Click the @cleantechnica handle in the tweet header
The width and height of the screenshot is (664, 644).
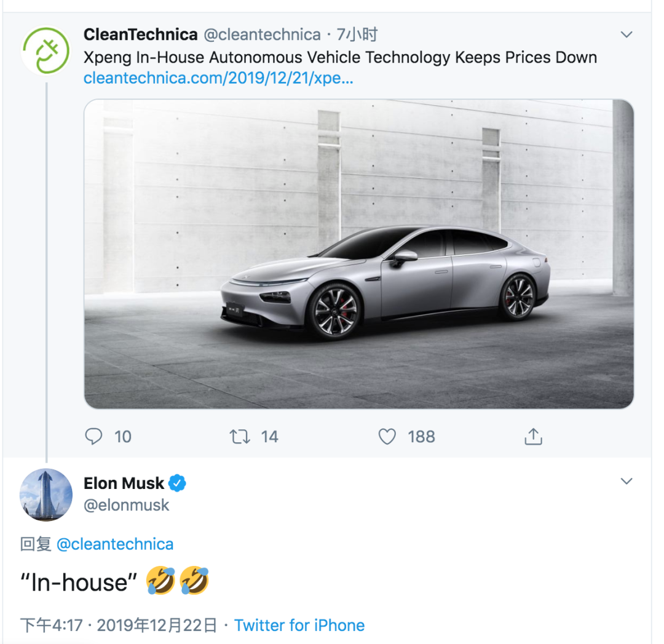[262, 34]
